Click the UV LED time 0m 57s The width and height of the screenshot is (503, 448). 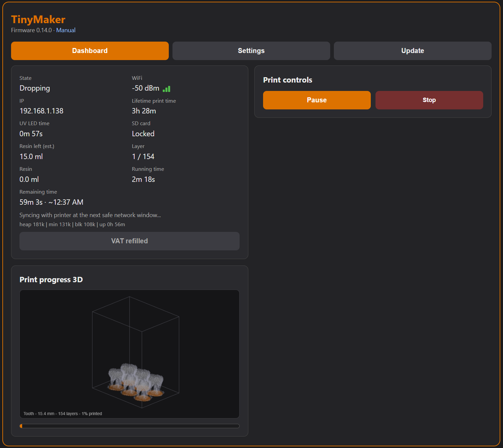(31, 134)
